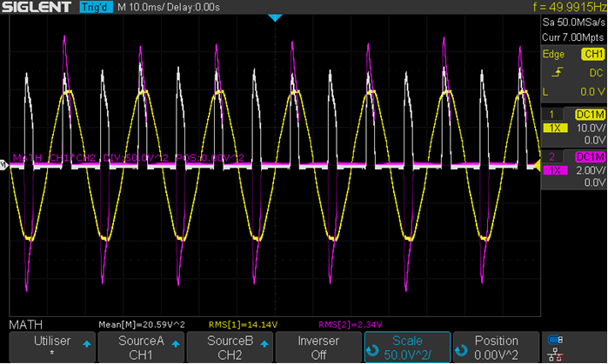Click the Scale softkey rotary knob icon

(x=372, y=350)
